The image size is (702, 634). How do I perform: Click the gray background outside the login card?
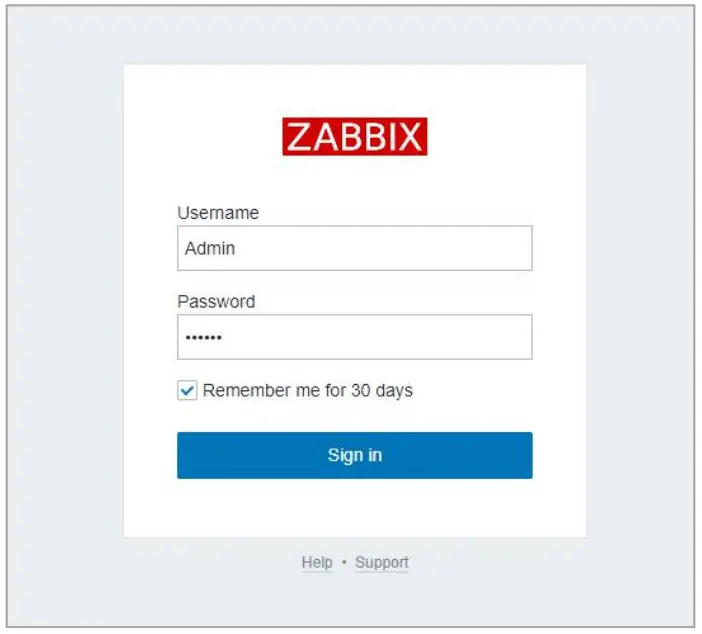tap(60, 300)
